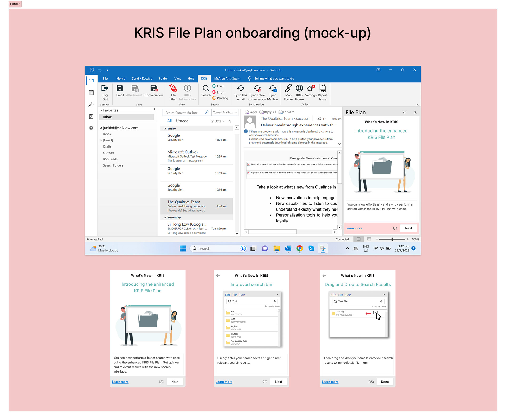Click Next in File Plan panel

click(408, 228)
